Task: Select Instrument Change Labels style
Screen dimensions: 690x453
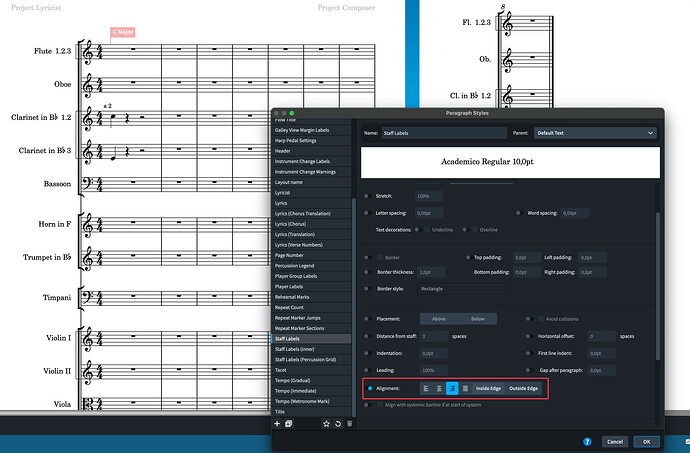Action: (x=311, y=162)
